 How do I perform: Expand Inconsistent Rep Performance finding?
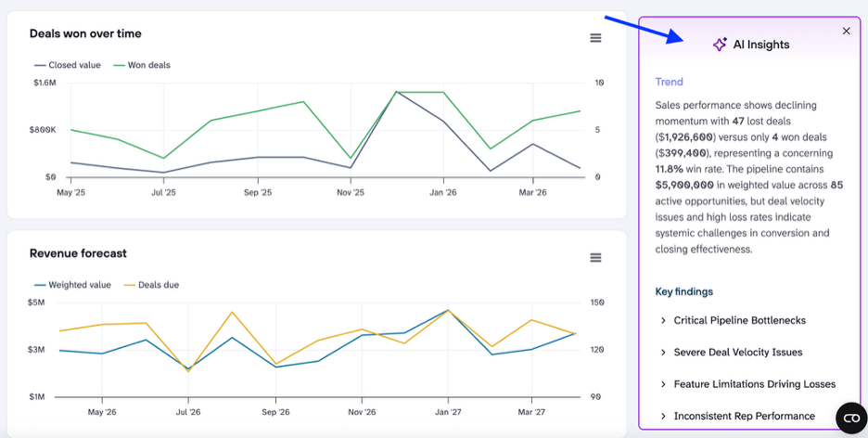coord(737,416)
